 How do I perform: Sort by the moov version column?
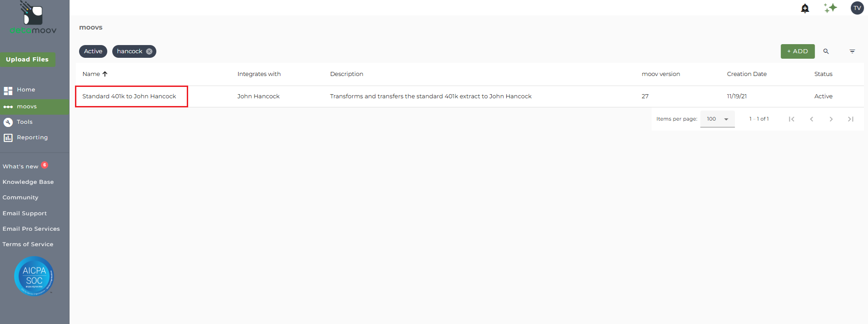pyautogui.click(x=661, y=74)
